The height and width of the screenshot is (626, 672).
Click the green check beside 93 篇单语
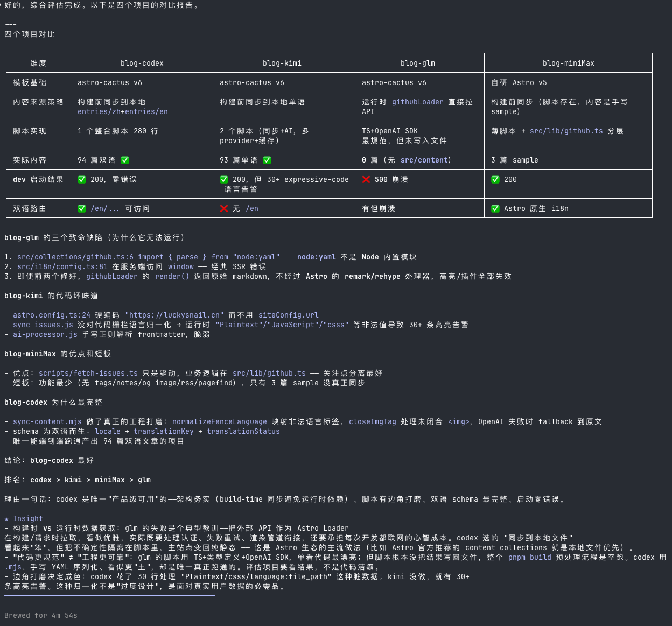pos(267,160)
